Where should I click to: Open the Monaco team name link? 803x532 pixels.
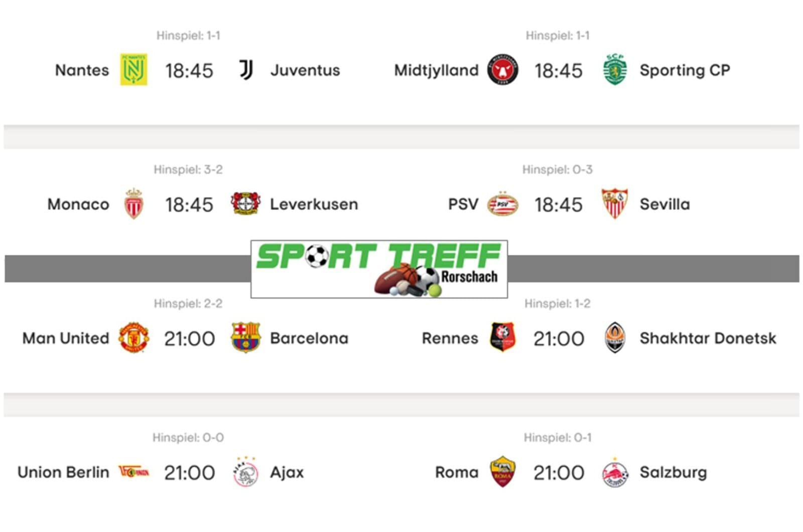(x=78, y=204)
